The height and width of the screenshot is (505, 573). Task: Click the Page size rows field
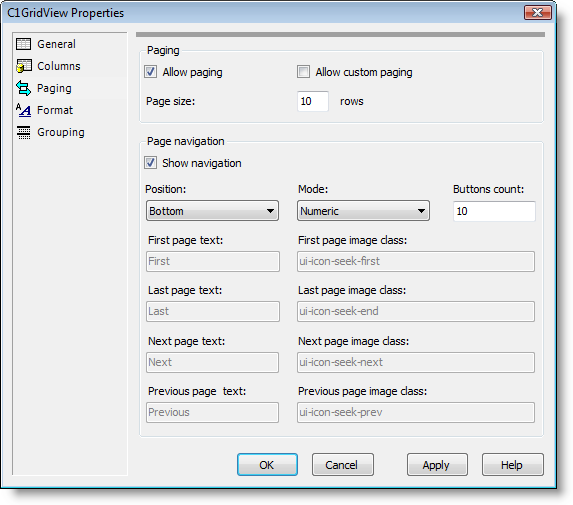(313, 101)
